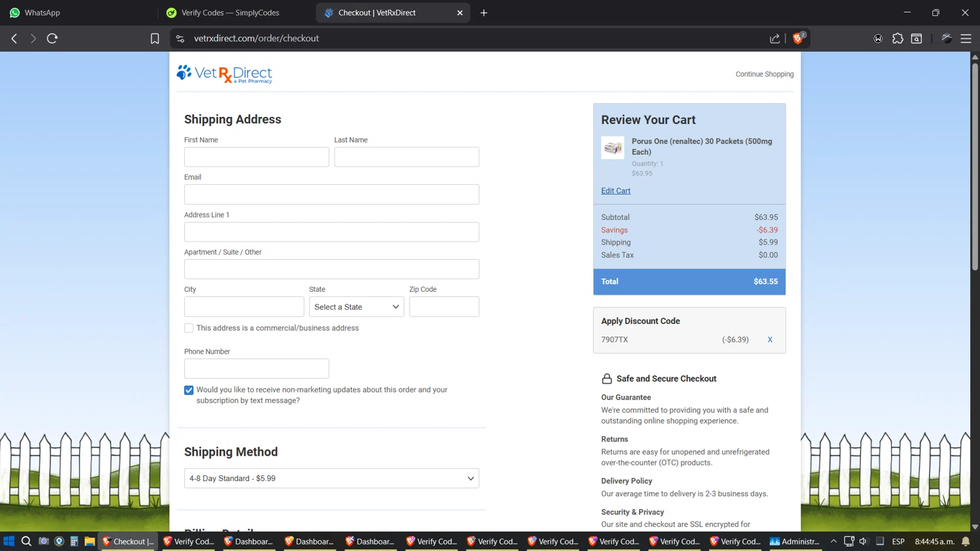Click the Total $63.55 amount
980x551 pixels.
(766, 282)
